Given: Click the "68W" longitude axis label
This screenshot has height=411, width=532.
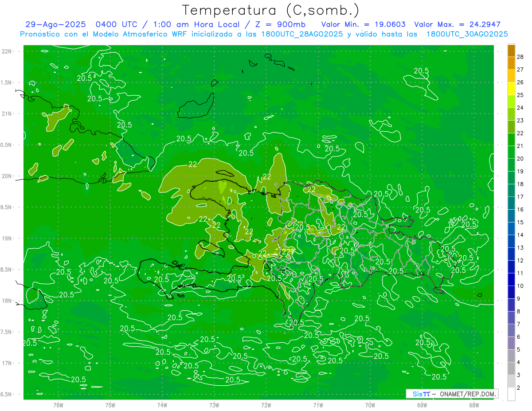Looking at the screenshot, I should (474, 405).
